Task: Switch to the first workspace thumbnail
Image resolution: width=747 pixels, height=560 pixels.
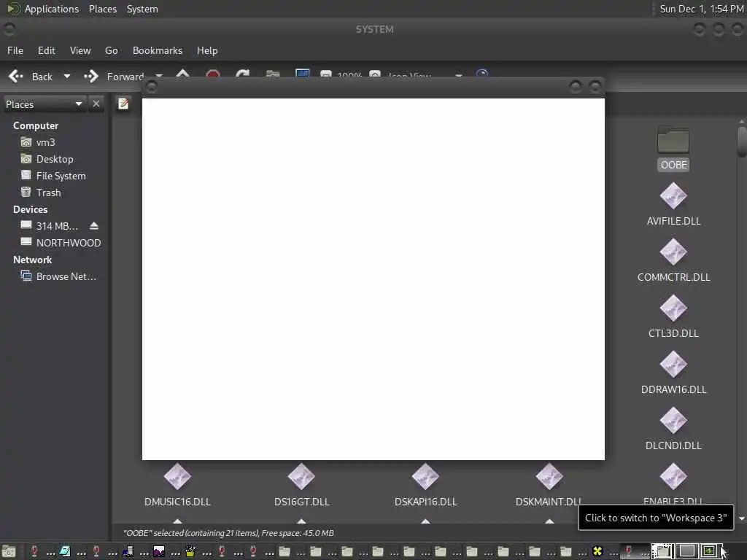Action: point(662,551)
